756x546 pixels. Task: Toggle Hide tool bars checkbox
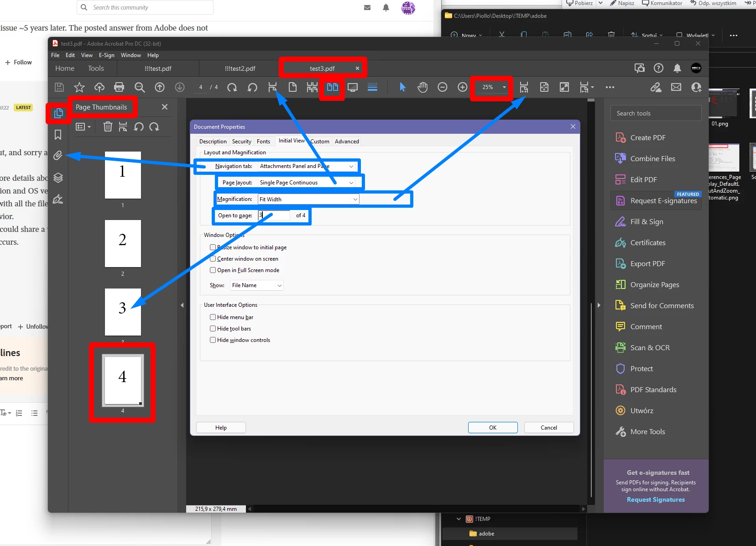pyautogui.click(x=213, y=329)
